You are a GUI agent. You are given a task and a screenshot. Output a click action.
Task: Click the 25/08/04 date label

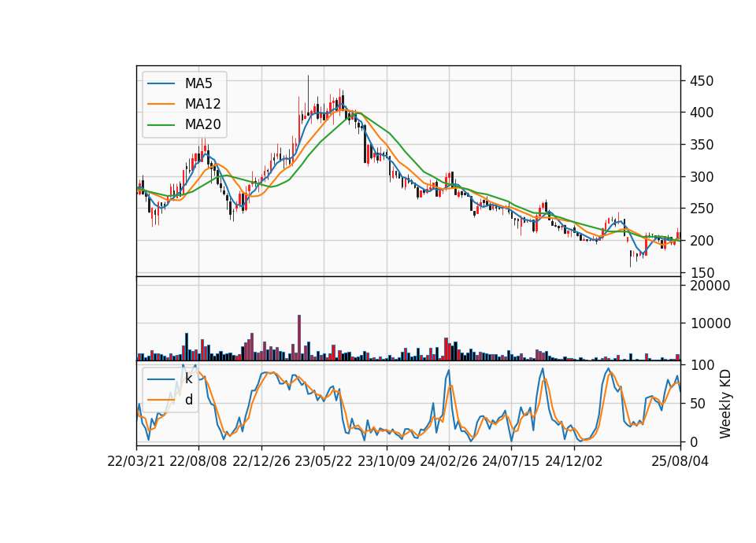pyautogui.click(x=680, y=461)
